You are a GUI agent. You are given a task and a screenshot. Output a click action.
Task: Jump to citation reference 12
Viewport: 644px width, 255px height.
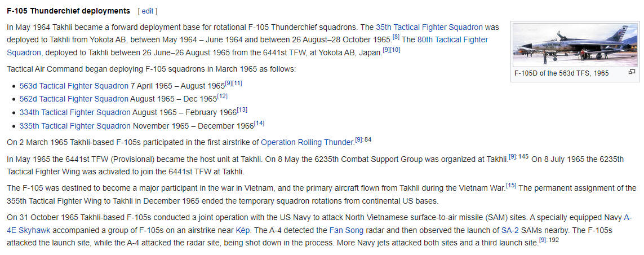pos(222,96)
